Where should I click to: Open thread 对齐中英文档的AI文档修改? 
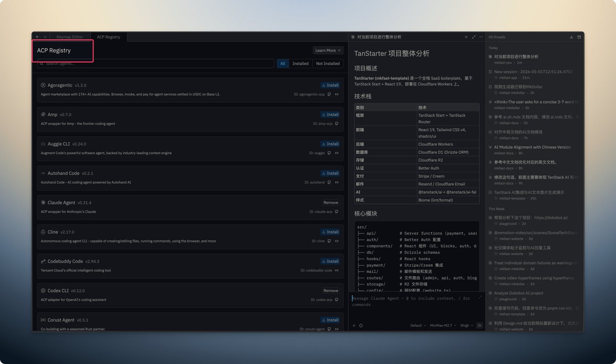[x=533, y=135]
